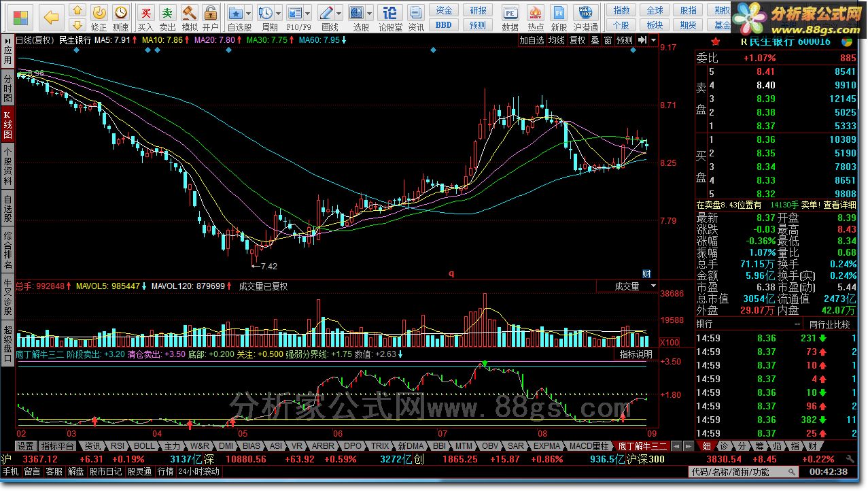
Task: Click the X100 volume scale label
Action: 670,342
